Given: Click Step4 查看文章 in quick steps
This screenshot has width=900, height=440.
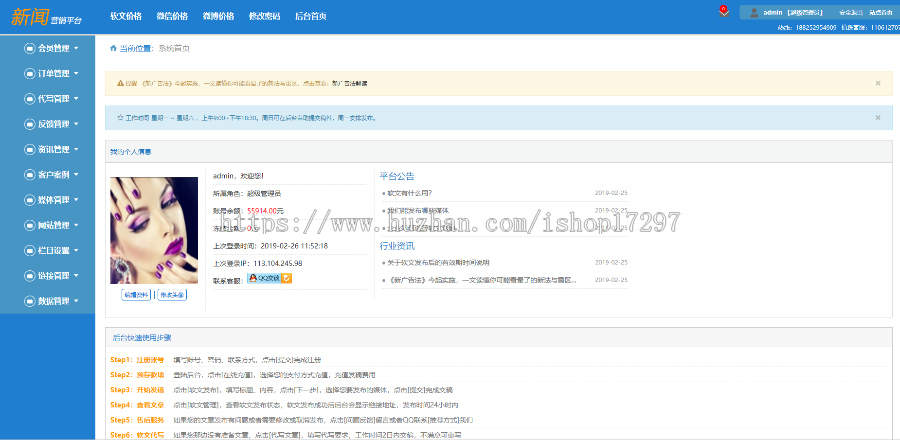Looking at the screenshot, I should (x=137, y=405).
